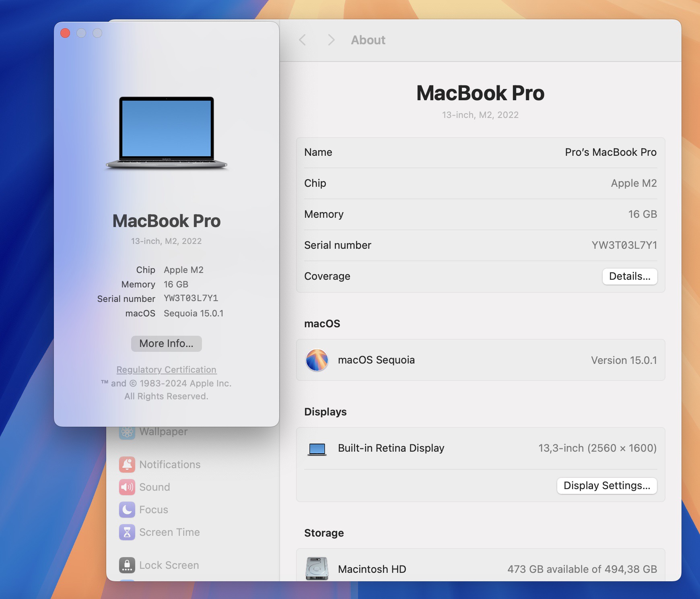
Task: Click the Apple M2 chip value in Settings
Action: point(634,183)
